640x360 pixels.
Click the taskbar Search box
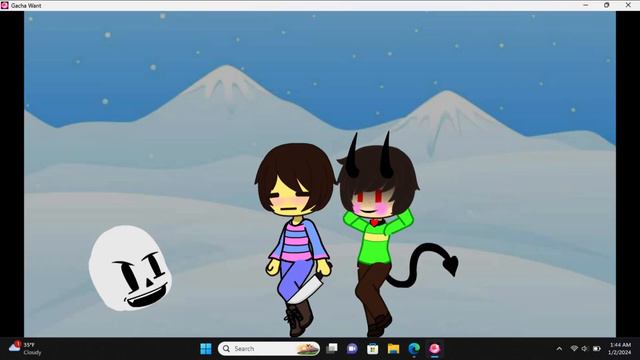269,349
